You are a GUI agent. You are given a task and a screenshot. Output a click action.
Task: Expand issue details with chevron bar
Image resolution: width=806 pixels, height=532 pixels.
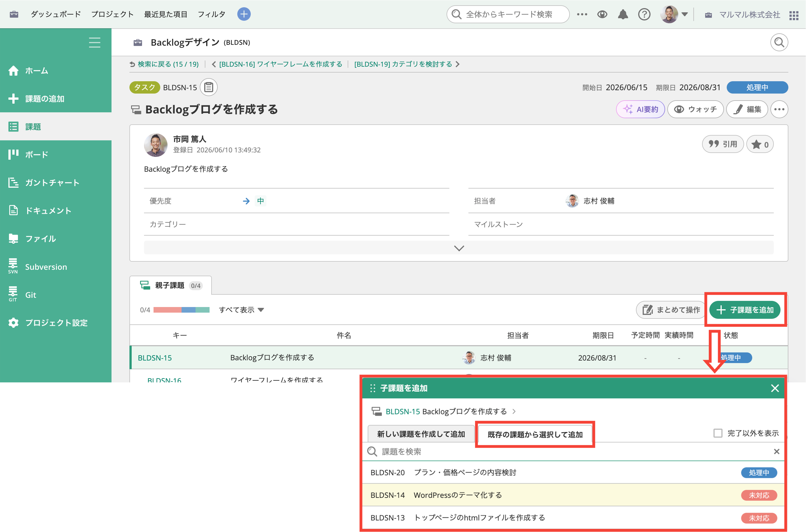click(x=459, y=248)
